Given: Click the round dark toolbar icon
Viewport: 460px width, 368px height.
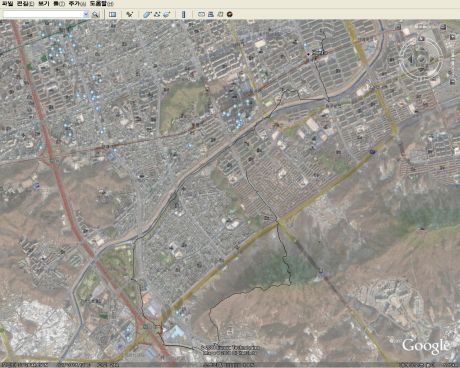Looking at the screenshot, I should click(229, 14).
